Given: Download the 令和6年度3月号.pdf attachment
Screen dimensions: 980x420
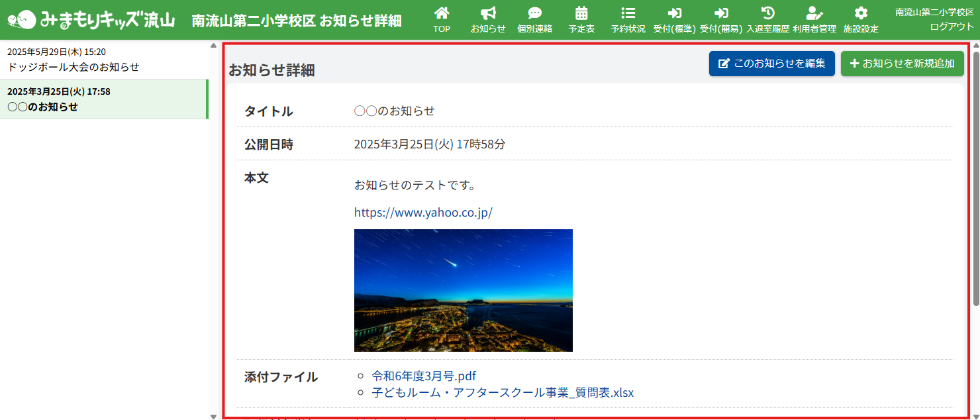Looking at the screenshot, I should coord(424,376).
